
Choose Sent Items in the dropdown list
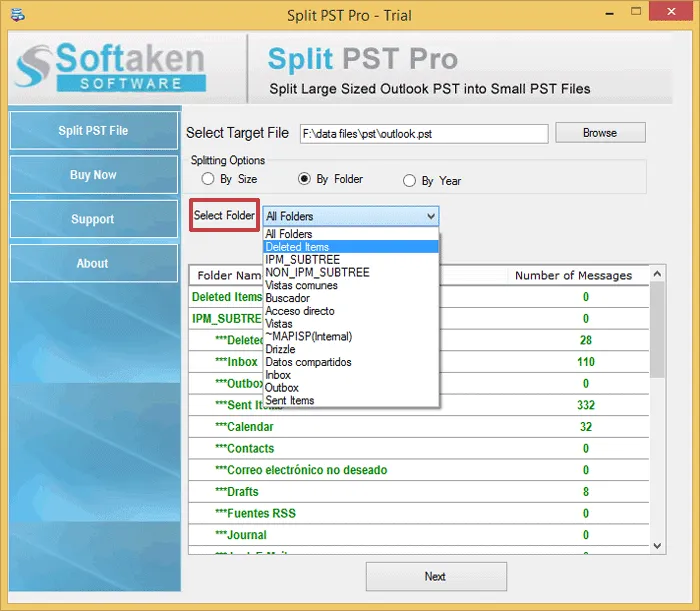point(351,400)
